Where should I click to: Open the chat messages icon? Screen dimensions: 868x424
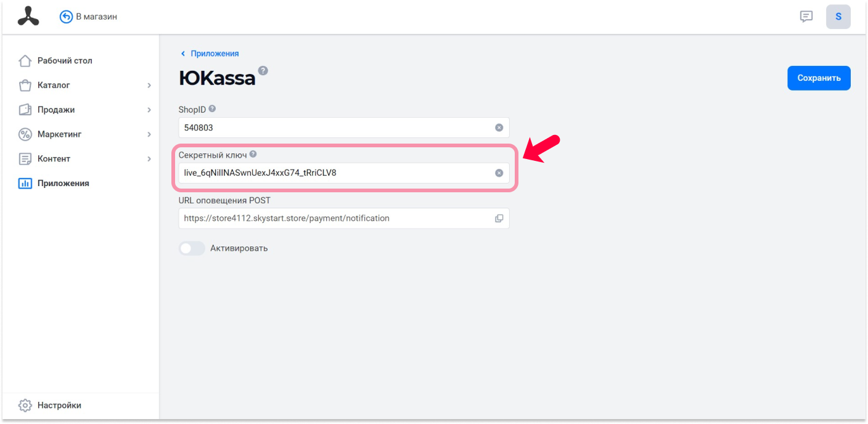(806, 17)
